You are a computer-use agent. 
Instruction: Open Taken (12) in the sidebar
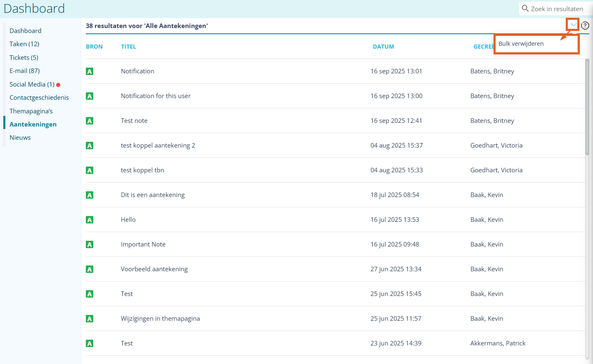[24, 44]
